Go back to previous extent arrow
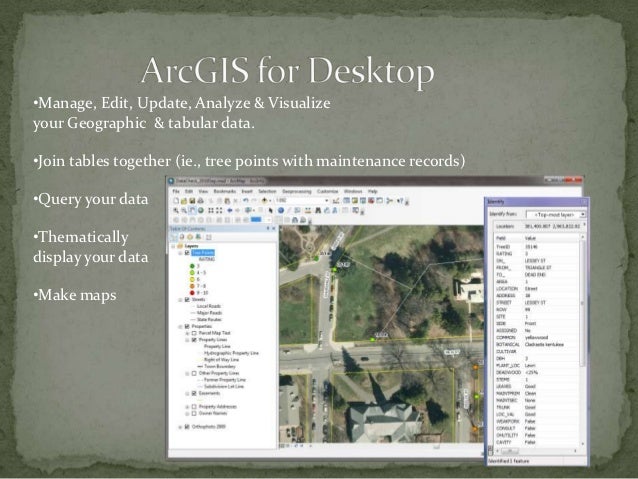This screenshot has width=638, height=479. point(229,210)
